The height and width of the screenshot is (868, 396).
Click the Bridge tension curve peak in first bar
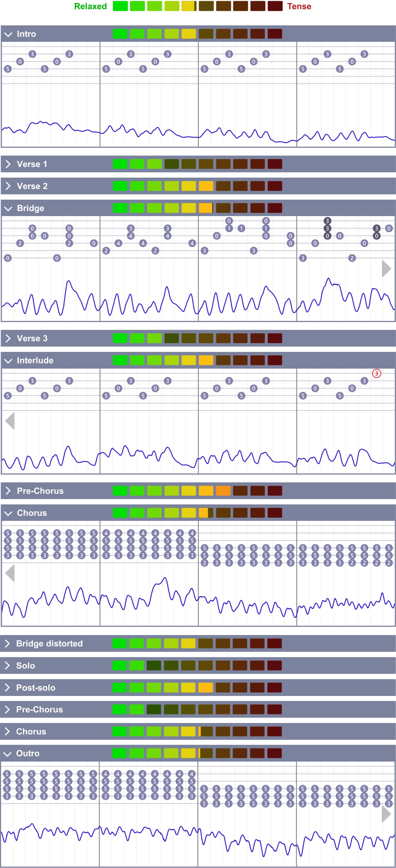69,281
